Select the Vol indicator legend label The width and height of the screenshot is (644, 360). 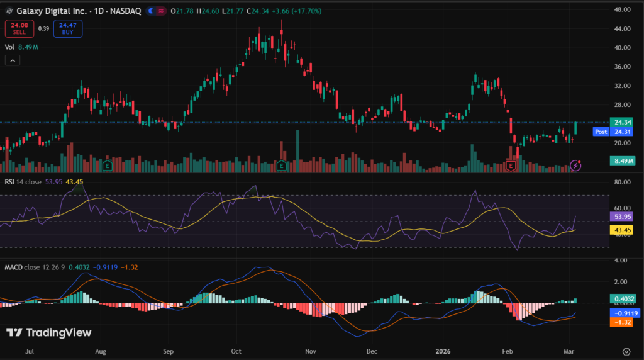point(9,47)
